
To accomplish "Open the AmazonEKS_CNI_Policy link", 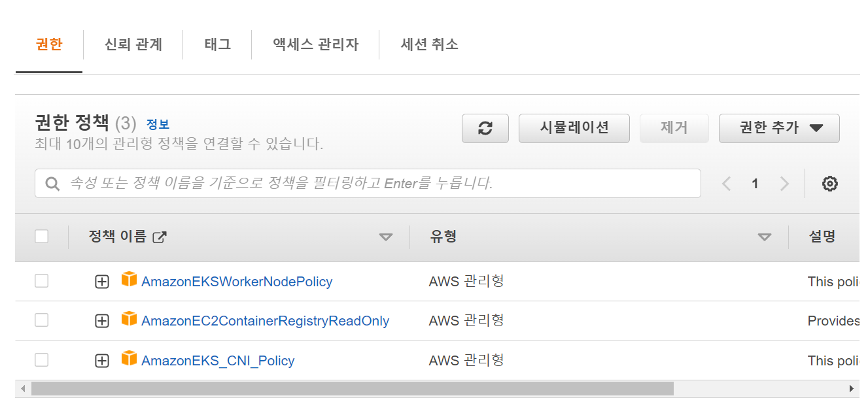I will pos(218,361).
